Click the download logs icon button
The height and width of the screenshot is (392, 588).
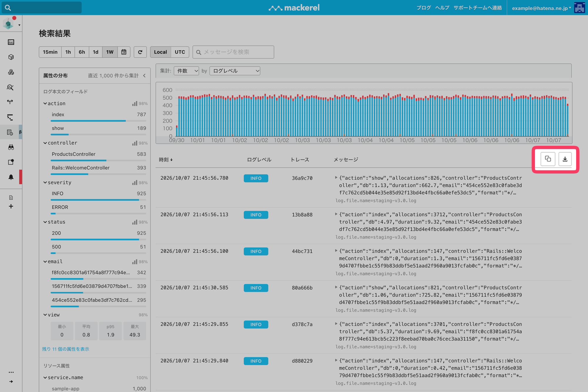tap(565, 159)
